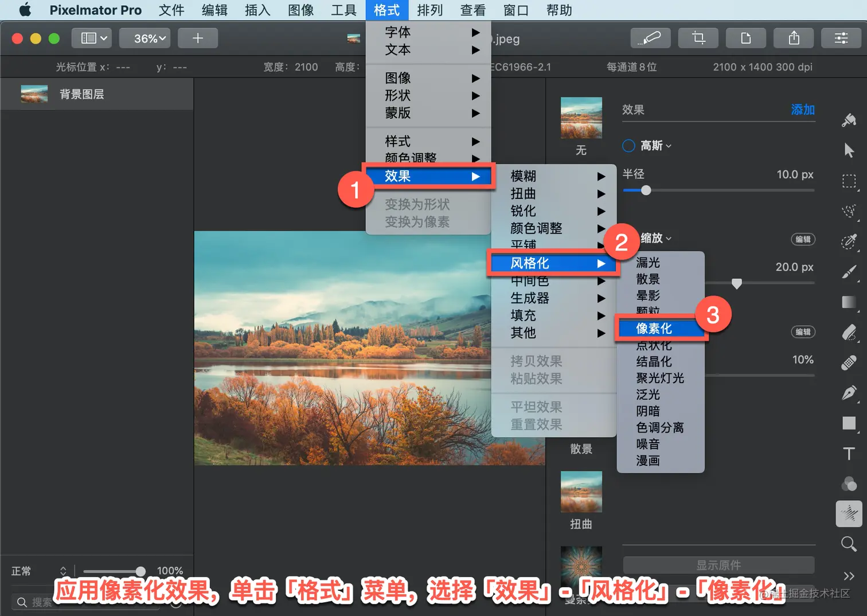The width and height of the screenshot is (867, 616).
Task: Click the 显示原件 button
Action: [718, 565]
